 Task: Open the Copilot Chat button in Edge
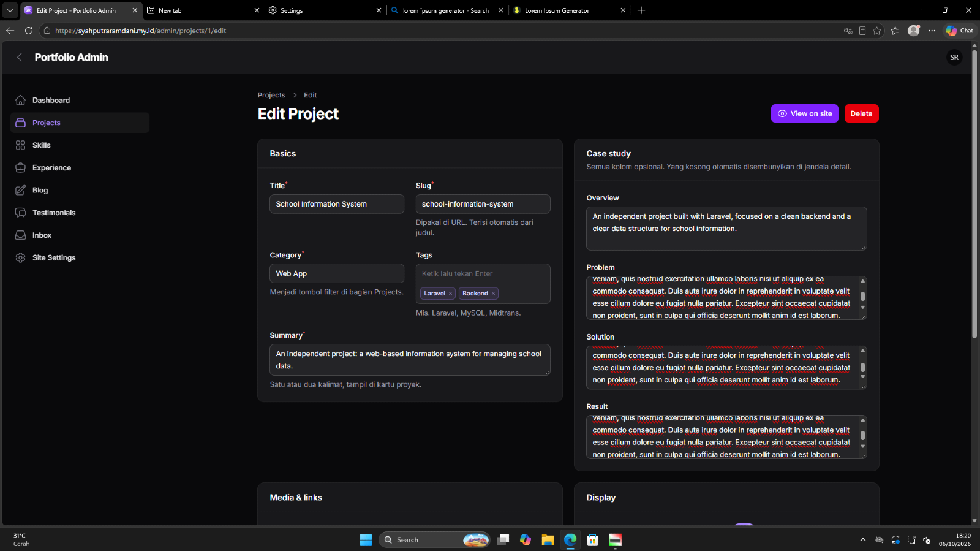tap(959, 31)
